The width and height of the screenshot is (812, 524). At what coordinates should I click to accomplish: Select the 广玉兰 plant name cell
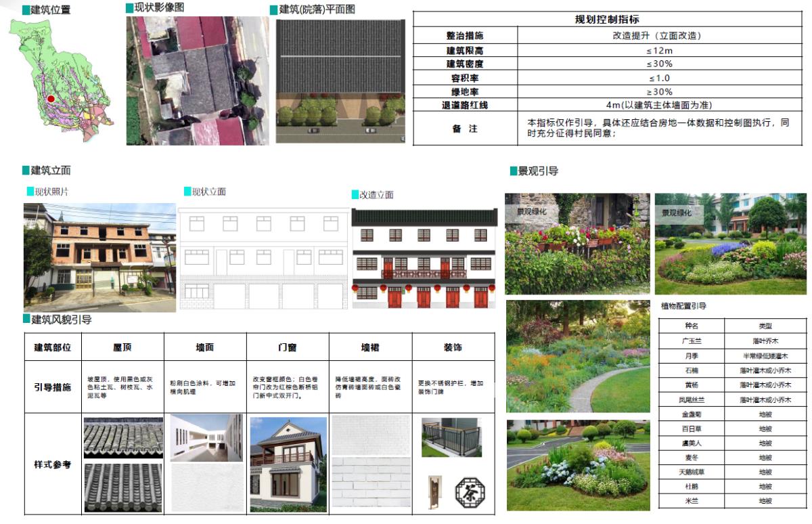click(693, 341)
